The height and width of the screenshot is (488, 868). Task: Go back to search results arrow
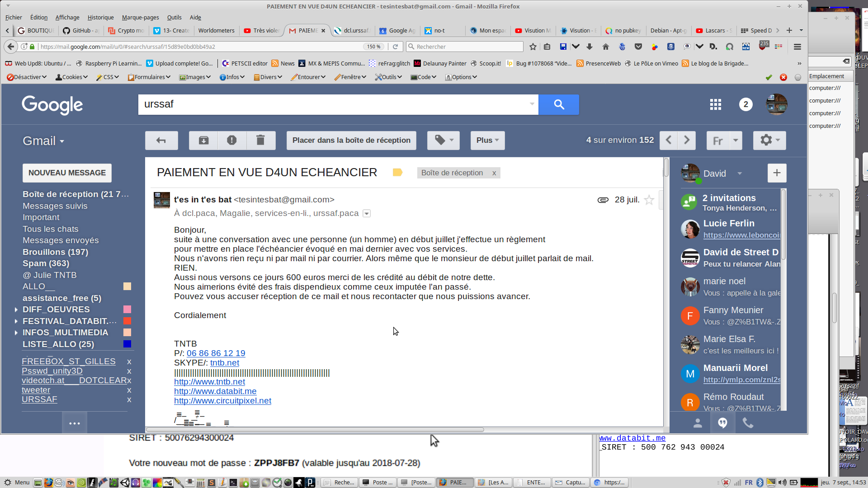click(x=161, y=141)
